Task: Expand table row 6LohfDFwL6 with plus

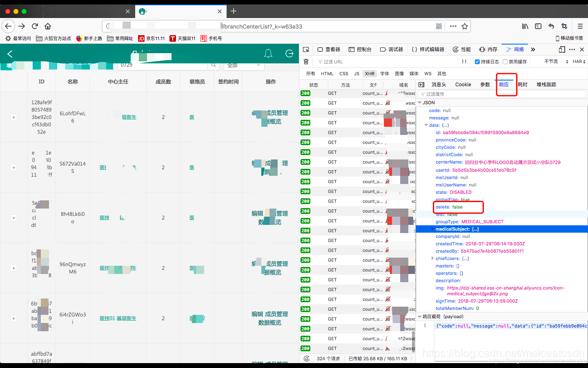Action: [x=13, y=117]
